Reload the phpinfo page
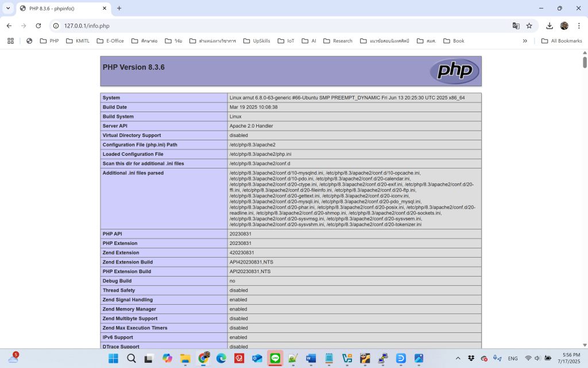The image size is (588, 368). click(x=38, y=26)
